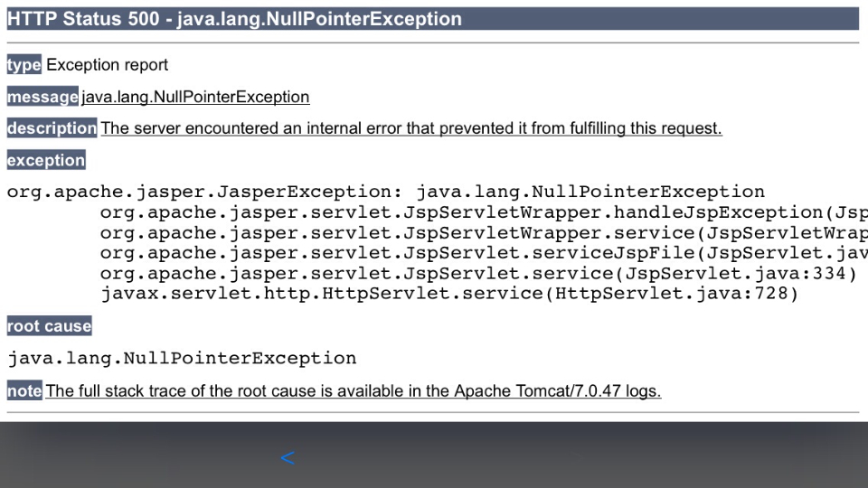Click the "type" label

pyautogui.click(x=24, y=65)
